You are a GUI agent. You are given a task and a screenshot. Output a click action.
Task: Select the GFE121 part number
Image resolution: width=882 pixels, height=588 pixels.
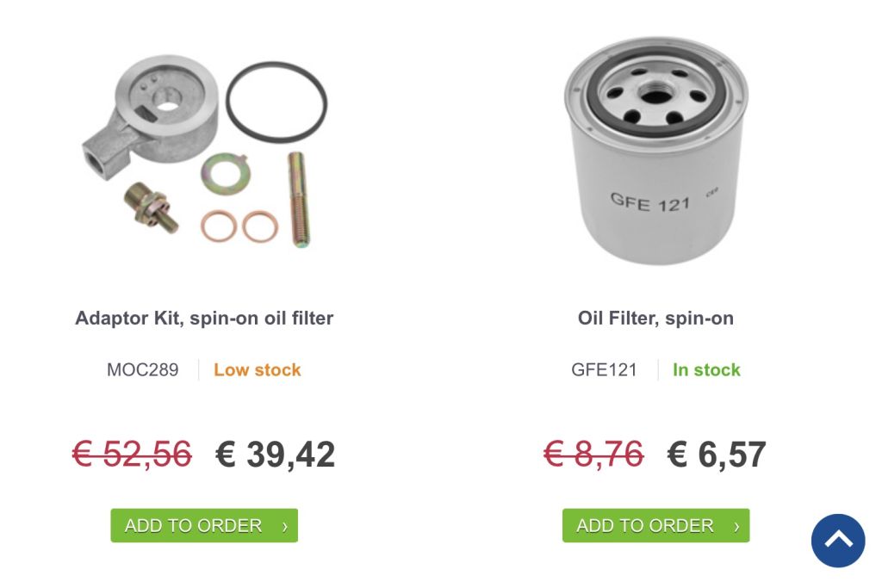[604, 370]
